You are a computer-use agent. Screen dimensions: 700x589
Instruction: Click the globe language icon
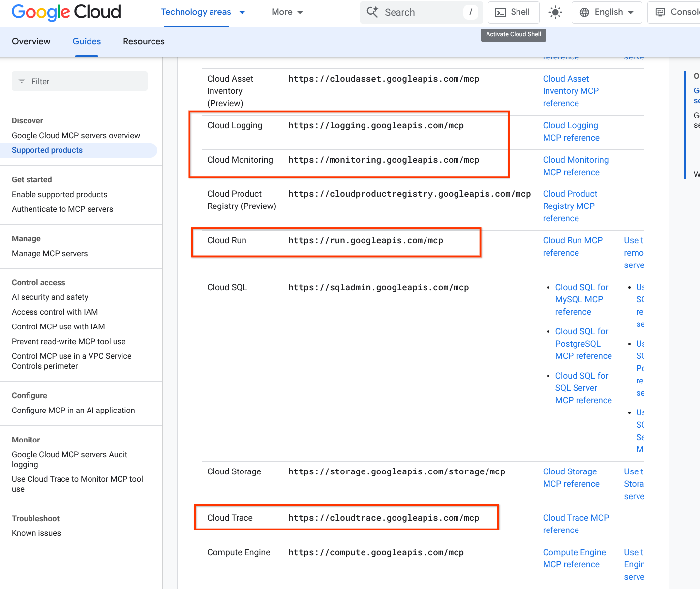(x=584, y=12)
